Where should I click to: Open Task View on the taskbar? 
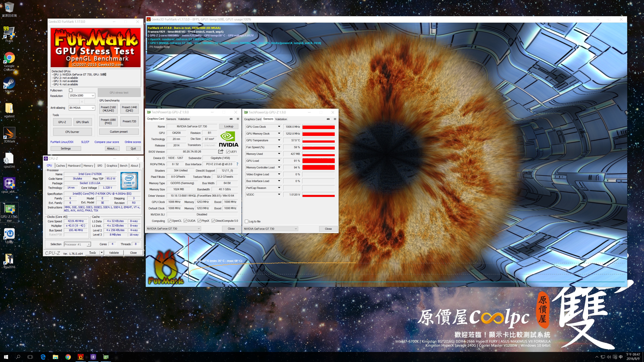[30, 357]
